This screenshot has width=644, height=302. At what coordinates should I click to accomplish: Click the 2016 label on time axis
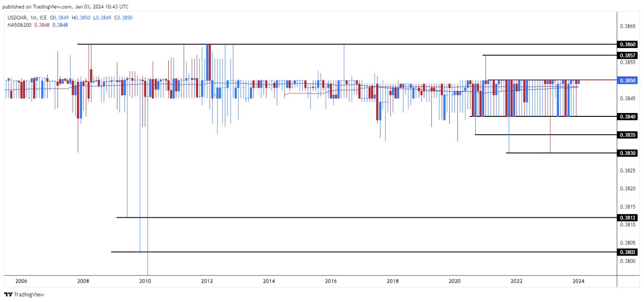tap(331, 281)
